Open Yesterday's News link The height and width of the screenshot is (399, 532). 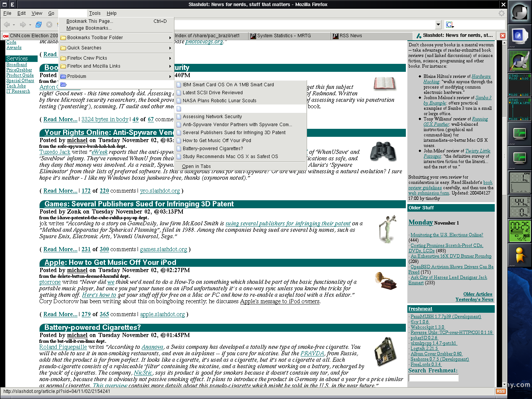coord(474,299)
